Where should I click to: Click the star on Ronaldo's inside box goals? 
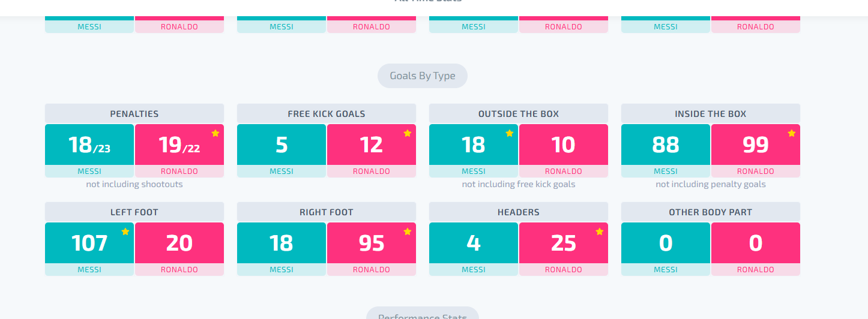pyautogui.click(x=792, y=133)
